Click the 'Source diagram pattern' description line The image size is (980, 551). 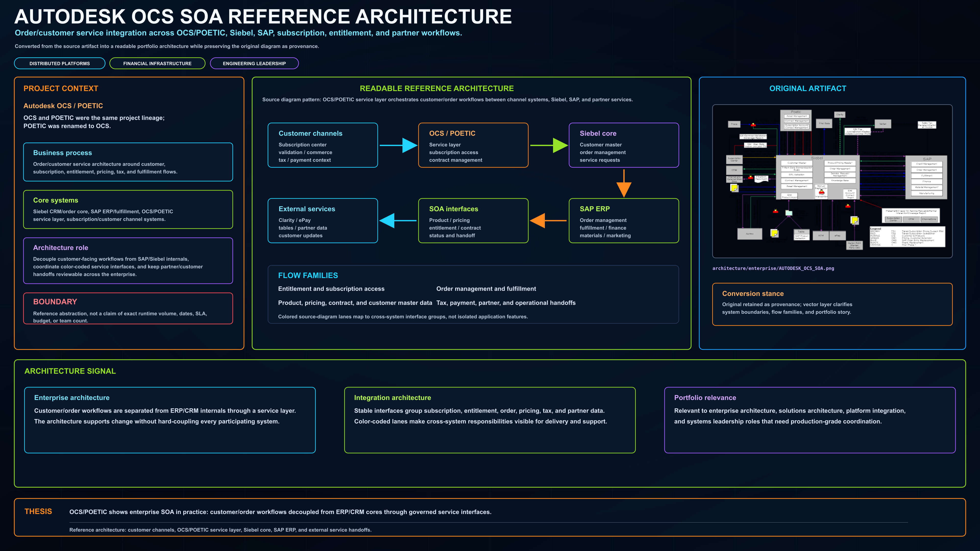click(x=447, y=100)
